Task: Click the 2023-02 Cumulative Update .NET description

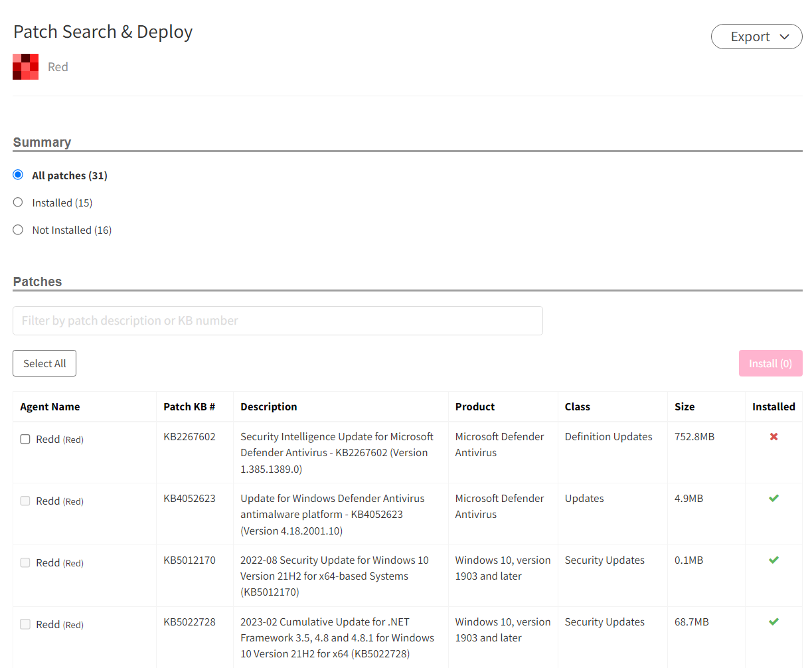Action: [337, 638]
